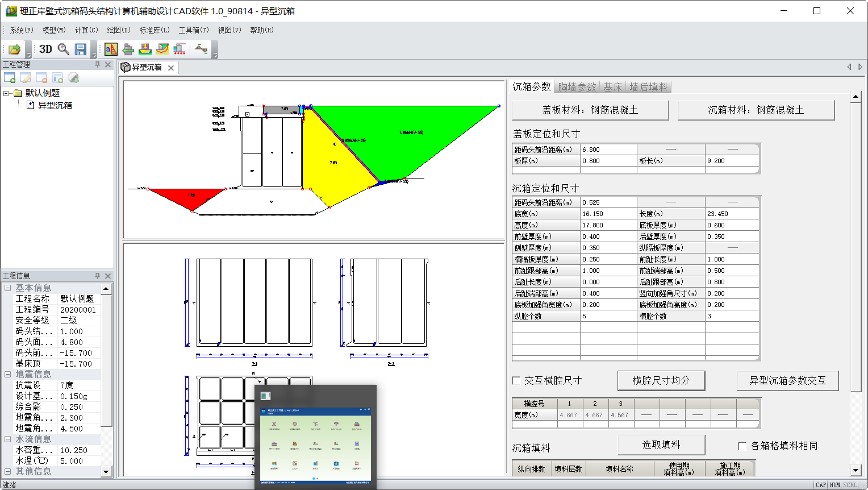Image resolution: width=868 pixels, height=490 pixels.
Task: Click the add new project icon
Action: [x=10, y=78]
